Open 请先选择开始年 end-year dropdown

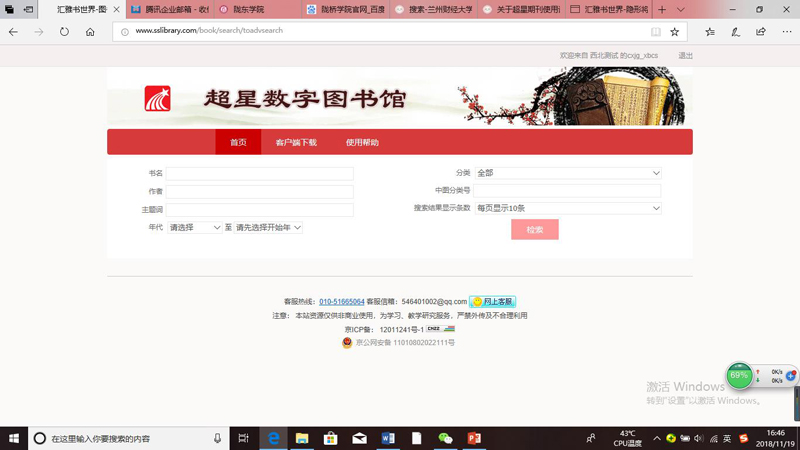point(268,228)
